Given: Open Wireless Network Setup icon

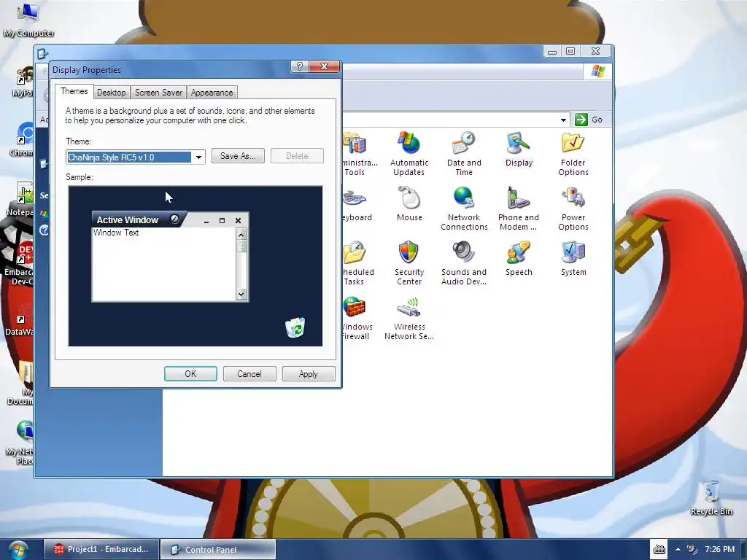Looking at the screenshot, I should click(x=409, y=318).
